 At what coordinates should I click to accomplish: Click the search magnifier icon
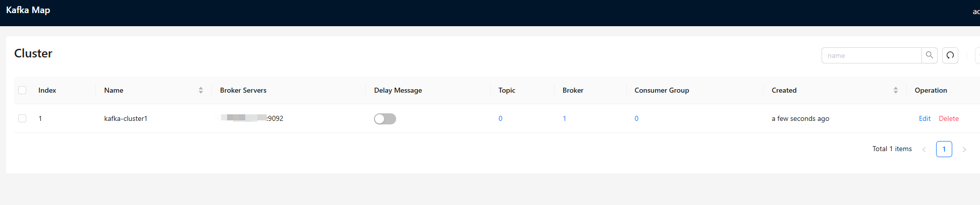(929, 55)
